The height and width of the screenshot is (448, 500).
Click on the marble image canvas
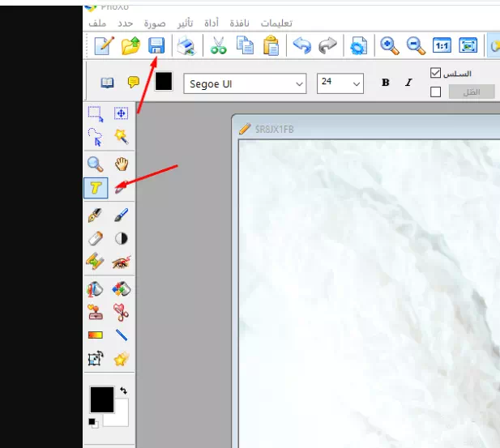click(x=370, y=293)
